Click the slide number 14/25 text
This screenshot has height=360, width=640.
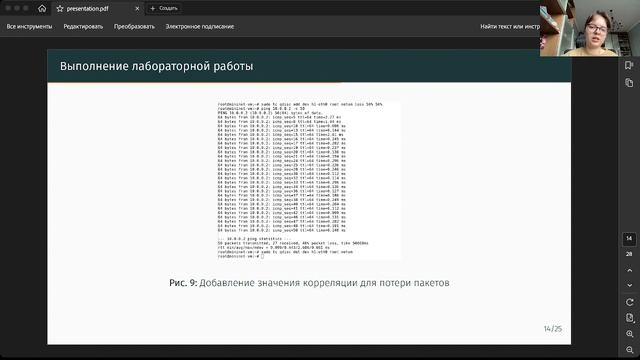pos(553,329)
